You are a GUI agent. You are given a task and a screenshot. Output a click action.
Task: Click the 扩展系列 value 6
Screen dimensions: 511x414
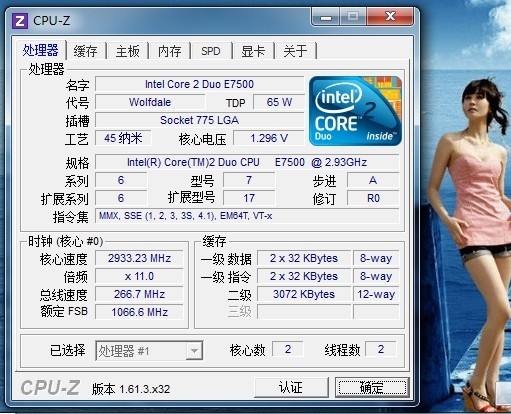point(121,198)
